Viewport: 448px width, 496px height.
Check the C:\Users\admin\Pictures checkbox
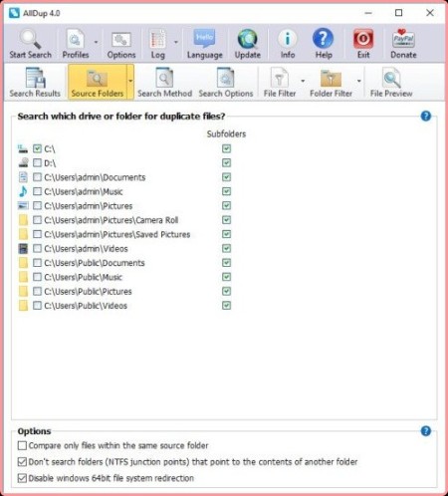37,206
